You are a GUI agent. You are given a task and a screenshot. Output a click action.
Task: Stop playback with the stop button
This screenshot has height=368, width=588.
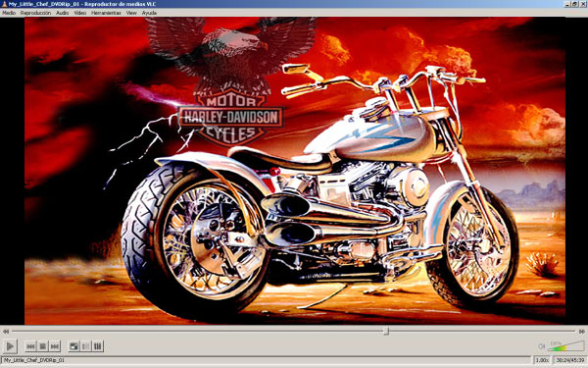pos(43,346)
